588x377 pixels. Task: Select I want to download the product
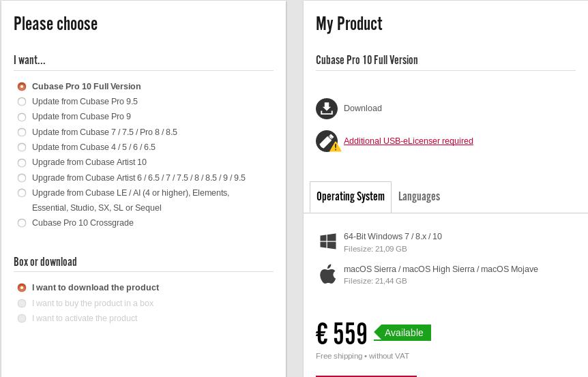click(x=22, y=288)
